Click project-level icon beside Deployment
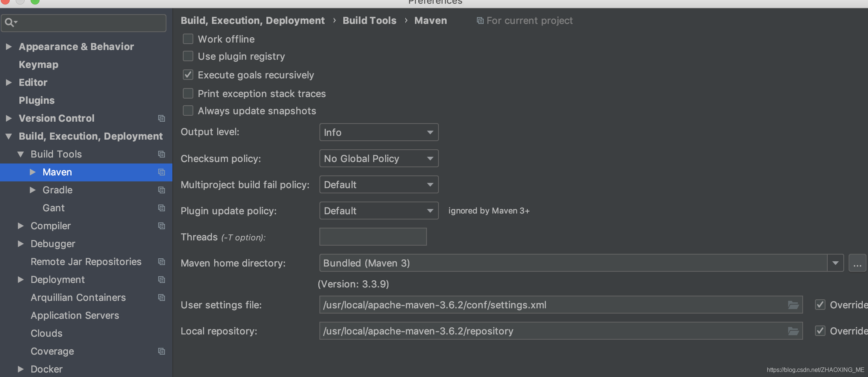Screen dimensions: 868x377 [x=162, y=280]
